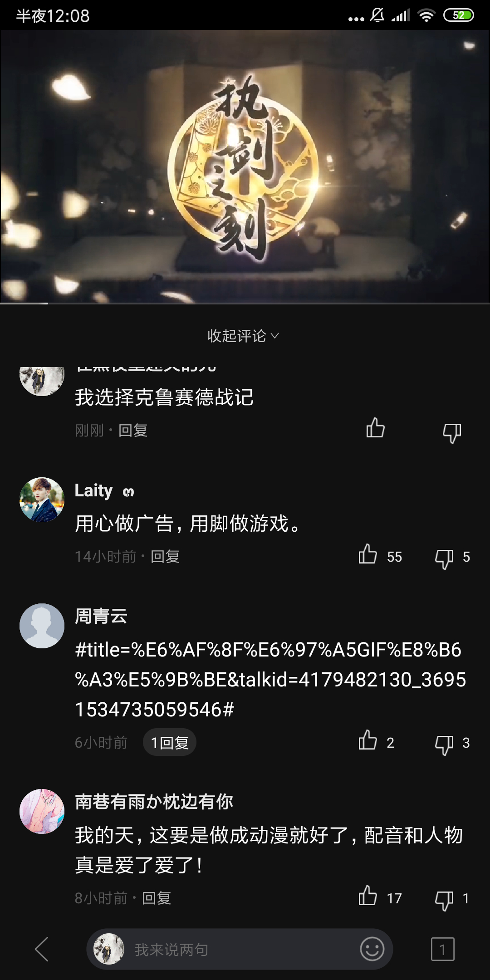The image size is (490, 980).
Task: Dislike the comment by Laity
Action: [444, 559]
